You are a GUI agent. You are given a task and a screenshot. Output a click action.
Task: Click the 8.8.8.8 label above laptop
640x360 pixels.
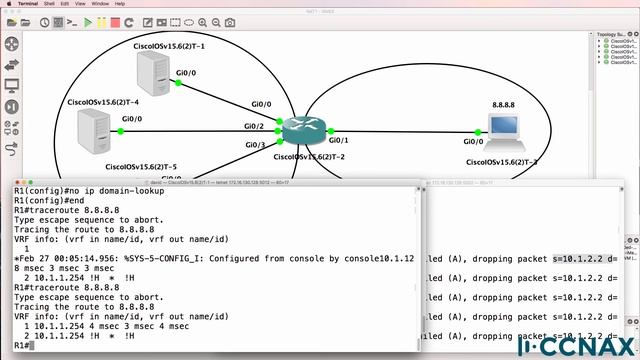click(503, 105)
